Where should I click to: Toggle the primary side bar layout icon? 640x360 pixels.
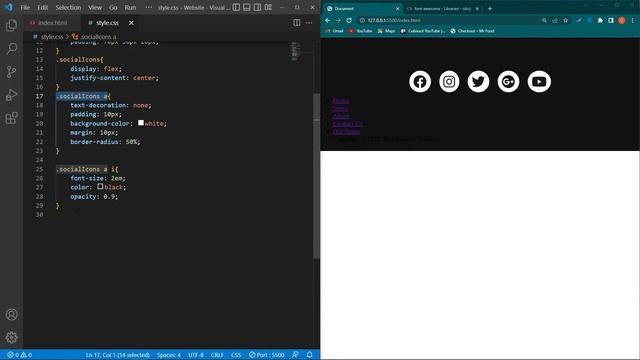pyautogui.click(x=236, y=7)
